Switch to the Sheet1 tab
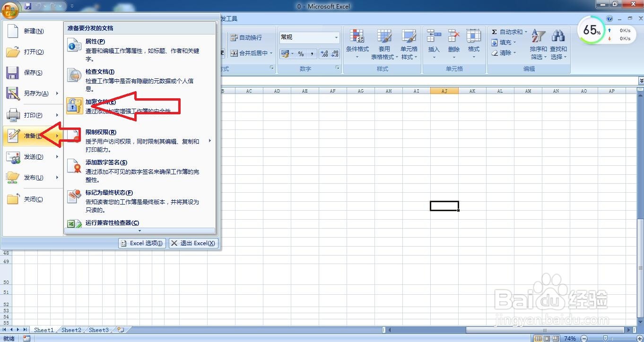This screenshot has width=644, height=342. tap(44, 330)
